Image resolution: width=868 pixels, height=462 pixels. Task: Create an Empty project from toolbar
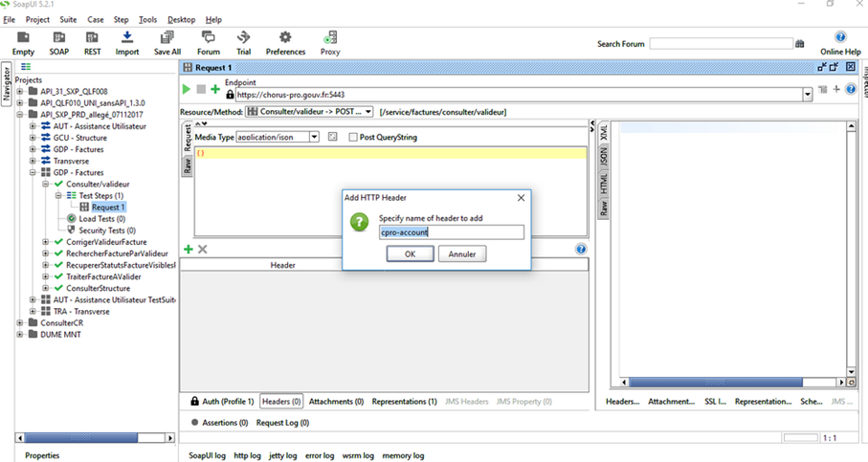[23, 43]
